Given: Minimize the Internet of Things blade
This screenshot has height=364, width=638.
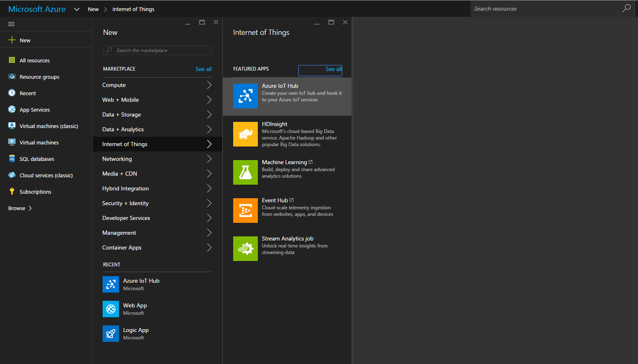Looking at the screenshot, I should coord(317,24).
